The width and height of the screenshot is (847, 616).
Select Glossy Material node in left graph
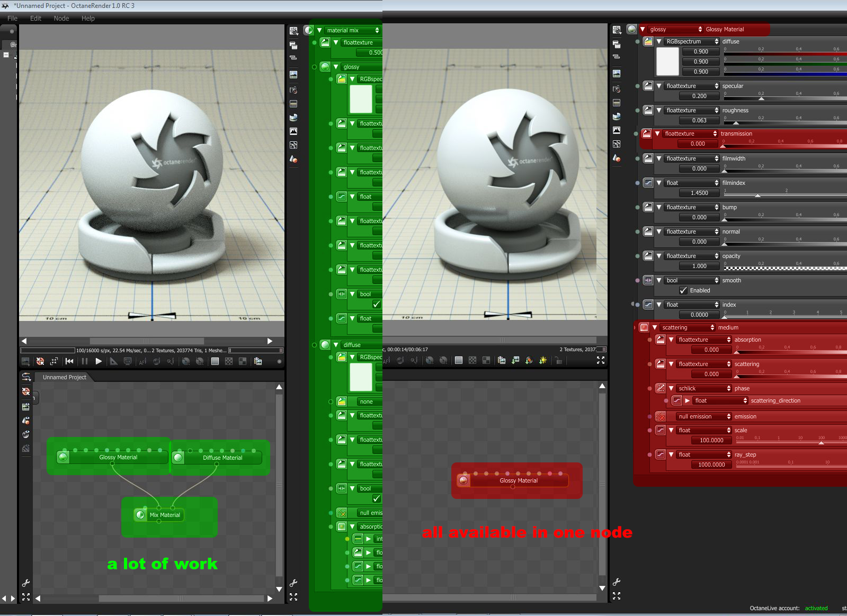coord(112,457)
